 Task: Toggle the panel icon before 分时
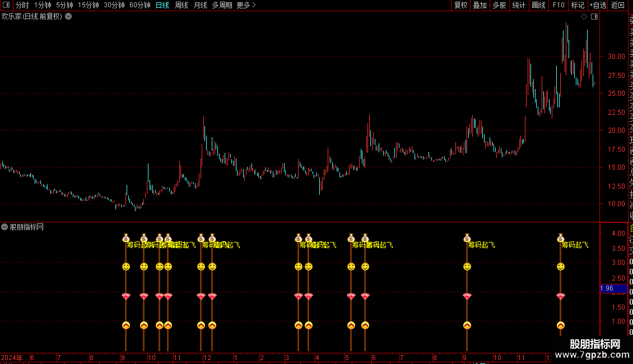[x=6, y=5]
